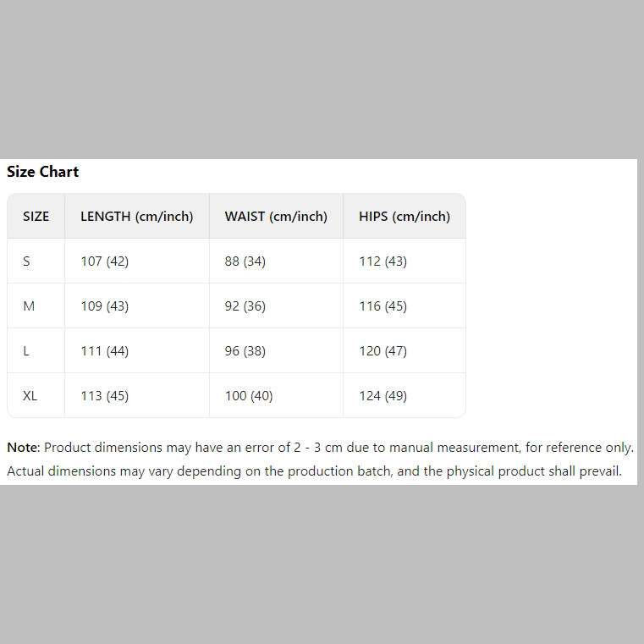The image size is (644, 644).
Task: Select the 109 (43) length value
Action: (104, 306)
